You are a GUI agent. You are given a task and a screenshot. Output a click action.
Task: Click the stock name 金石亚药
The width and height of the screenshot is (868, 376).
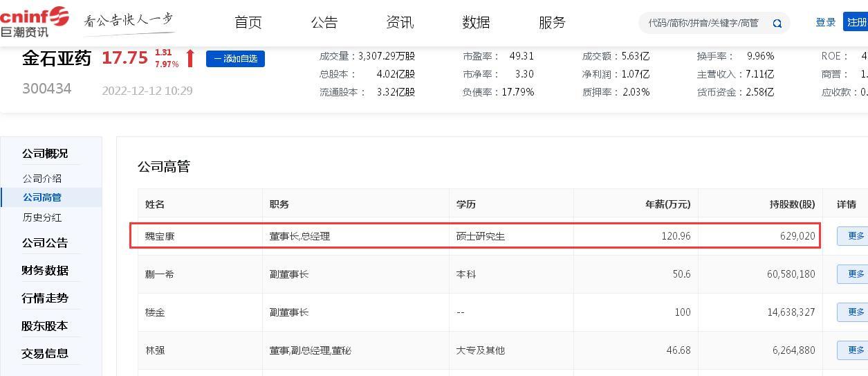[57, 58]
